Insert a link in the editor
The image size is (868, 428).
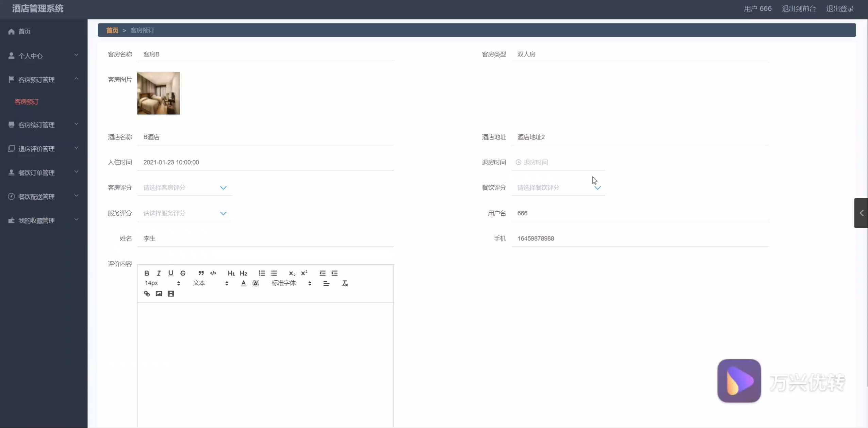147,294
